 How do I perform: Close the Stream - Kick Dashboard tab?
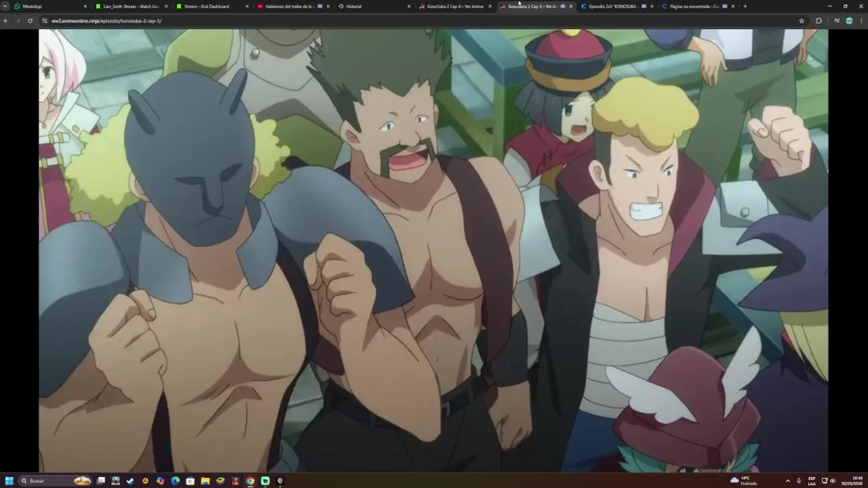pyautogui.click(x=247, y=6)
